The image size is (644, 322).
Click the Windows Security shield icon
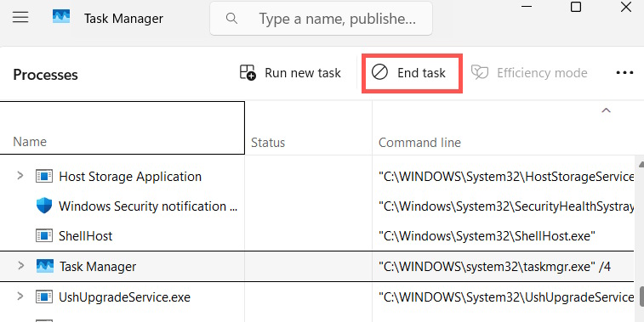pos(44,206)
